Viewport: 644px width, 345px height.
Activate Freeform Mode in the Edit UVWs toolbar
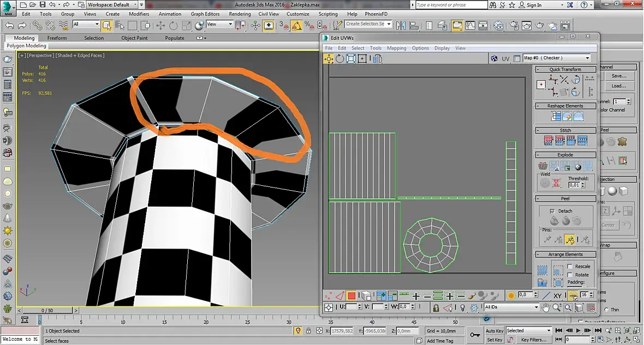click(362, 59)
